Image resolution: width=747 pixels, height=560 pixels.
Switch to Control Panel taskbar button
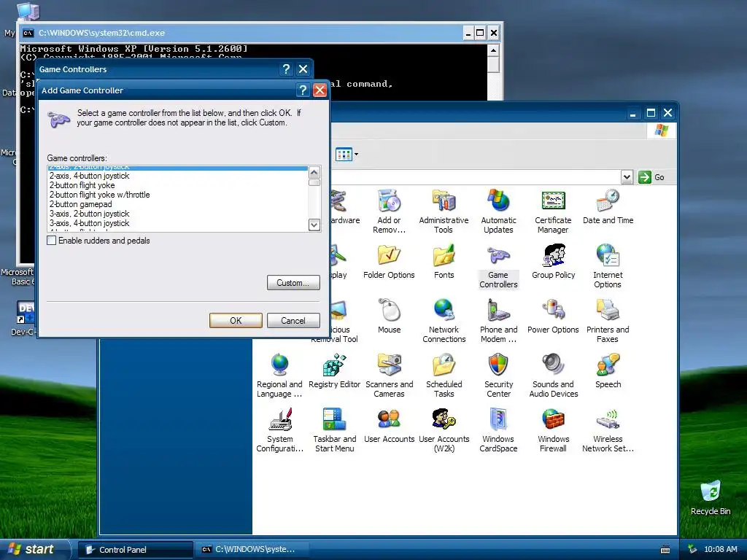(136, 550)
